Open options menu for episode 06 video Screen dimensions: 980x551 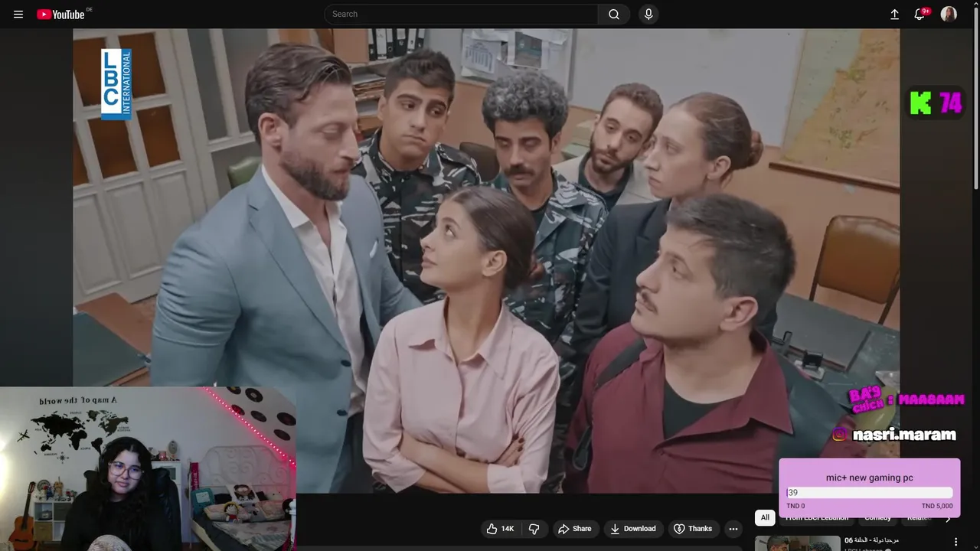(955, 542)
